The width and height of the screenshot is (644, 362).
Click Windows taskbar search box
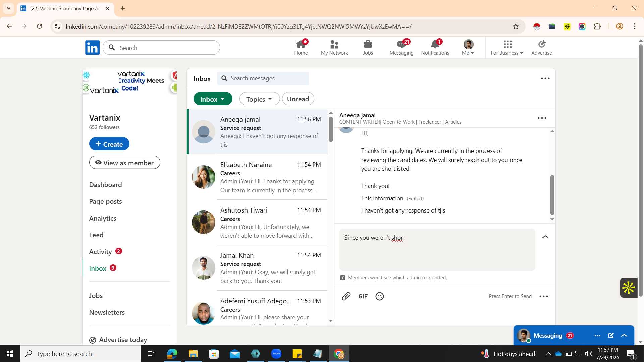(x=80, y=354)
